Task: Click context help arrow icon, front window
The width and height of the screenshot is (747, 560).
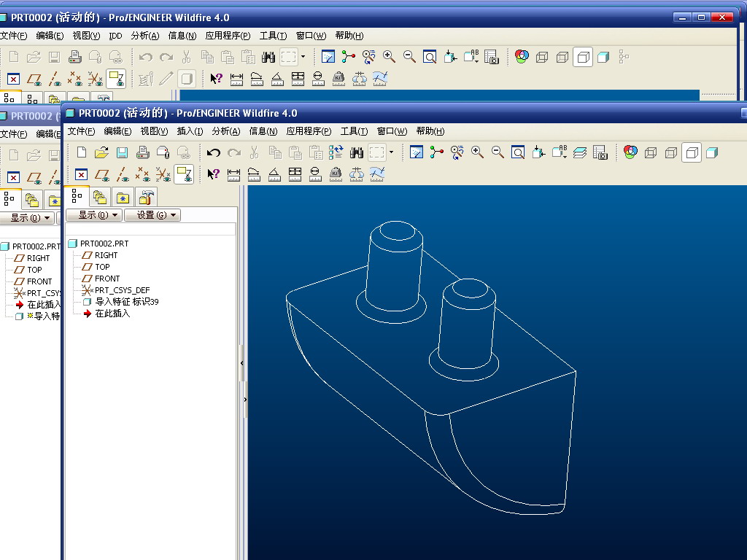Action: [x=214, y=174]
